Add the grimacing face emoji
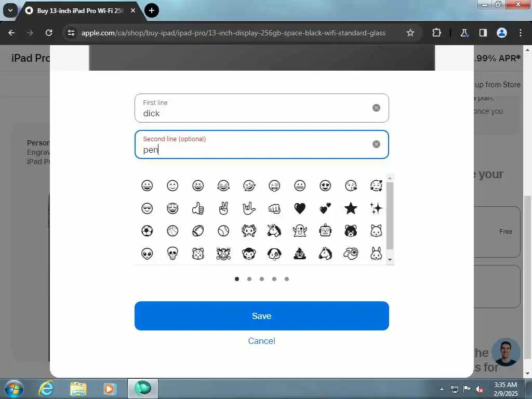This screenshot has width=532, height=399. 300,185
